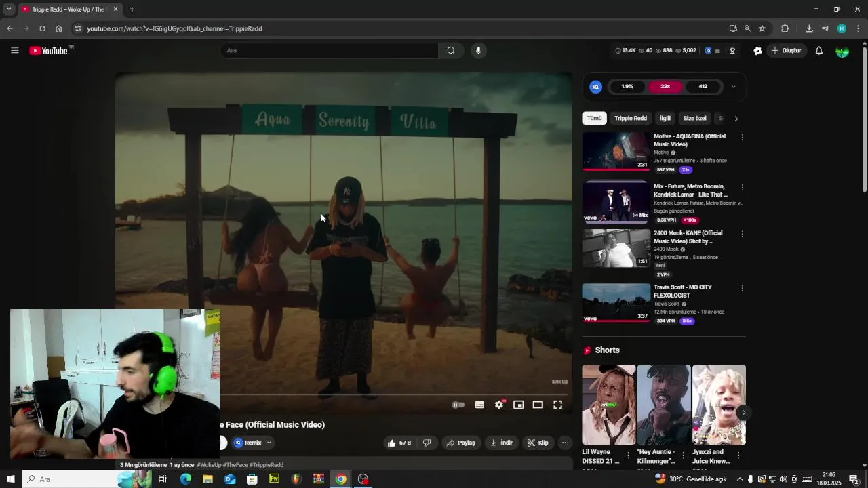Click in the YouTube search field
The height and width of the screenshot is (488, 868).
point(329,50)
